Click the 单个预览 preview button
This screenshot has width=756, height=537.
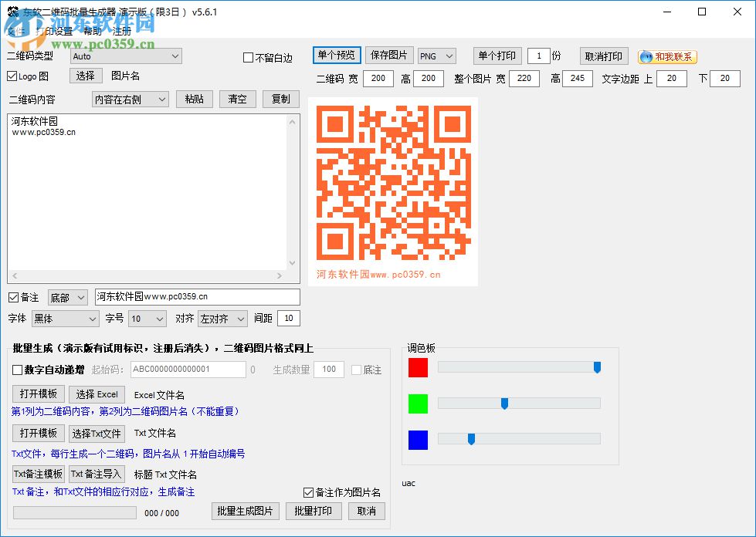(336, 55)
